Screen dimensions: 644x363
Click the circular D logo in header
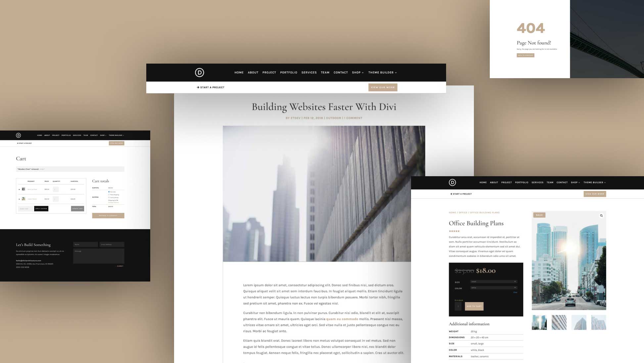point(199,73)
